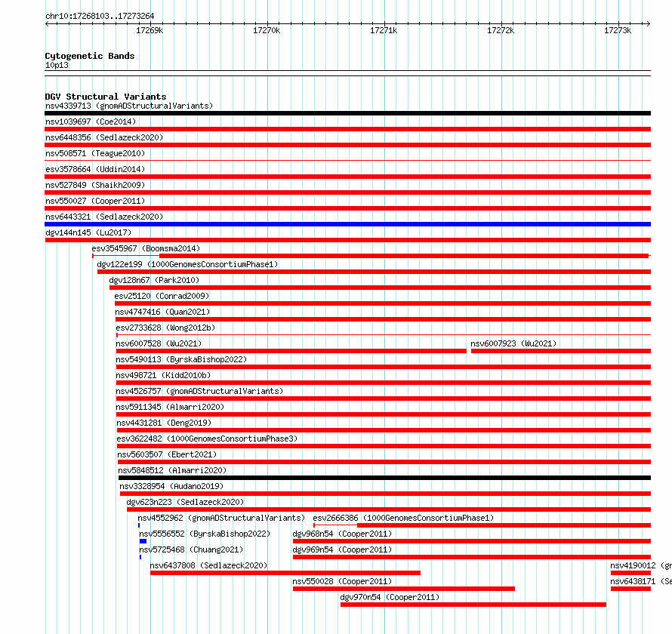Viewport: 672px width, 634px height.
Task: Open the first nsv6448356 (Sedlazeck2020) variant entry
Action: [104, 137]
